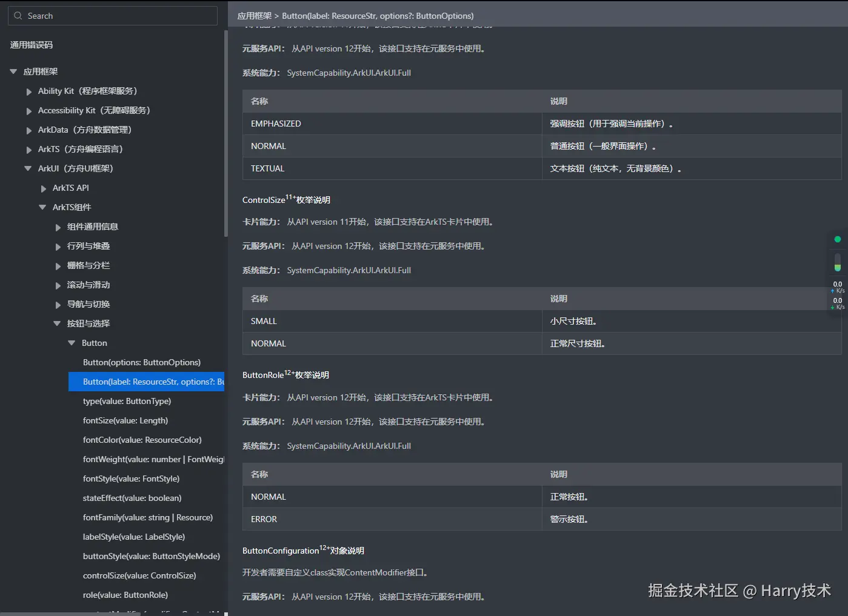Open stateEffect(value: boolean) entry
This screenshot has height=616, width=848.
click(132, 498)
